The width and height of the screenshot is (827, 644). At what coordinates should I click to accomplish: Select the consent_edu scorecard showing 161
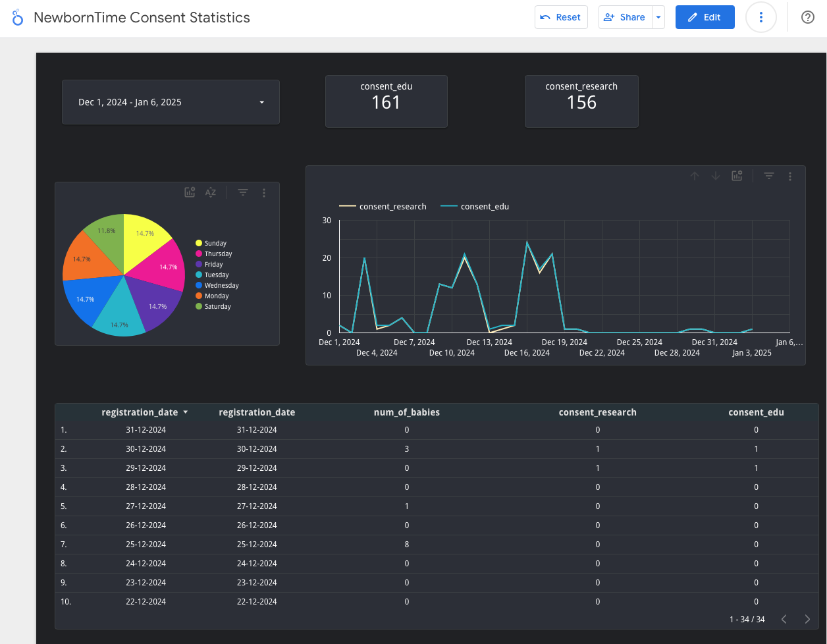[x=387, y=101]
